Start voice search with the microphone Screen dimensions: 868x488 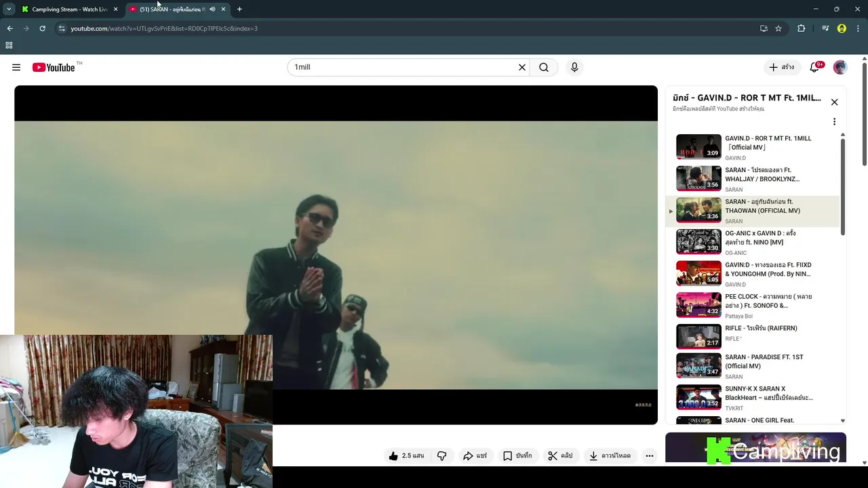pyautogui.click(x=574, y=67)
